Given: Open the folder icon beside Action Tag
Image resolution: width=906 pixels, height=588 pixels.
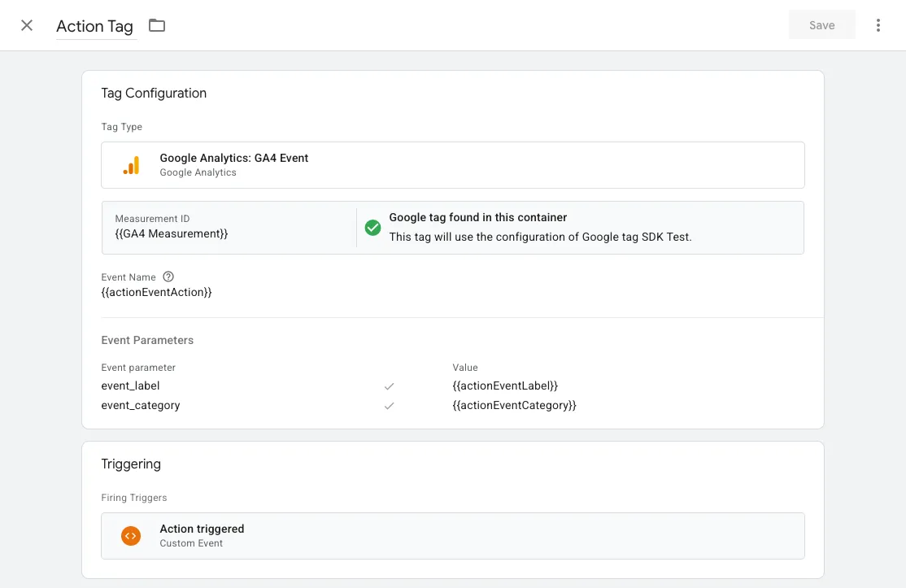Looking at the screenshot, I should 157,25.
